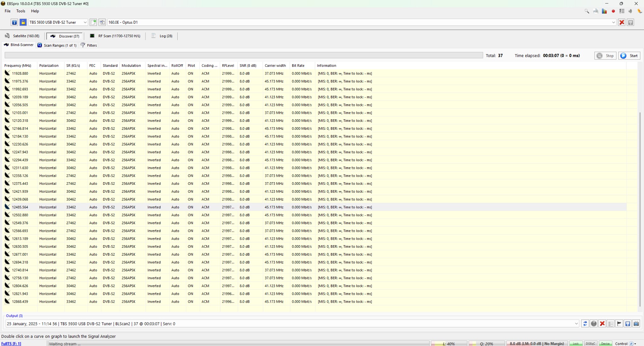The image size is (644, 346).
Task: Open the Tools menu
Action: pyautogui.click(x=21, y=11)
